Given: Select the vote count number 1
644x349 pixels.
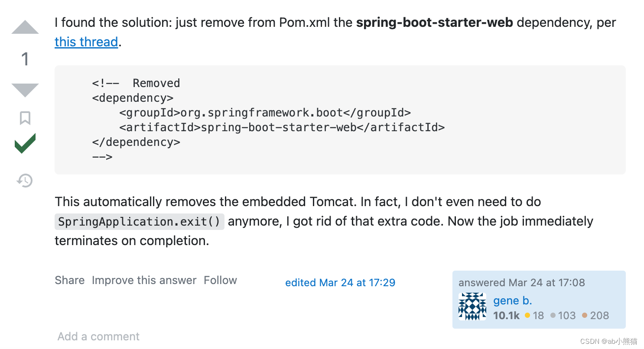Looking at the screenshot, I should (25, 59).
